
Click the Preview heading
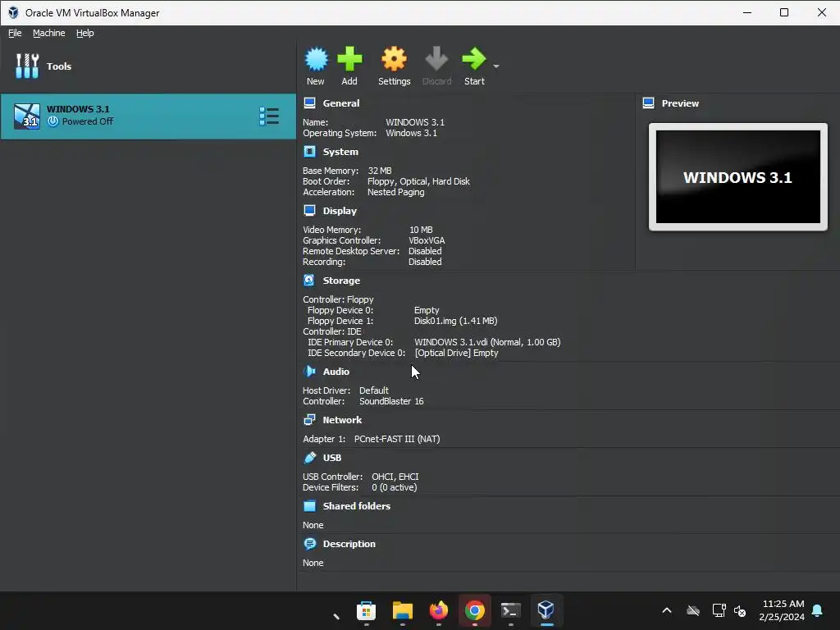[680, 103]
